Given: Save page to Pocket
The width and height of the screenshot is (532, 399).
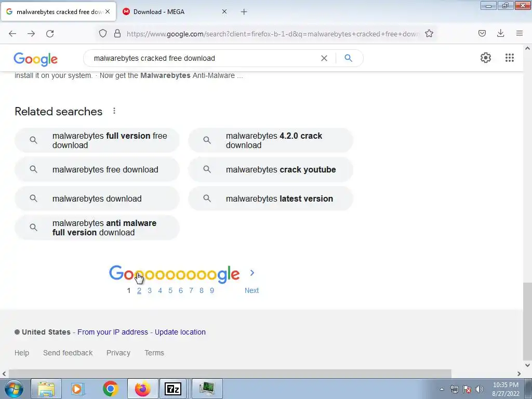Looking at the screenshot, I should tap(482, 33).
